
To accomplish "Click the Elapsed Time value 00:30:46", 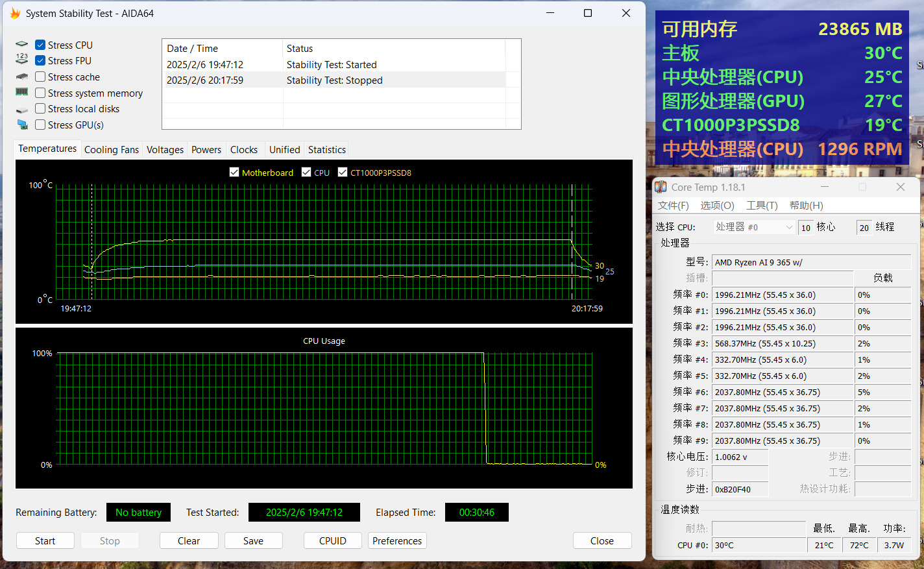I will coord(477,512).
